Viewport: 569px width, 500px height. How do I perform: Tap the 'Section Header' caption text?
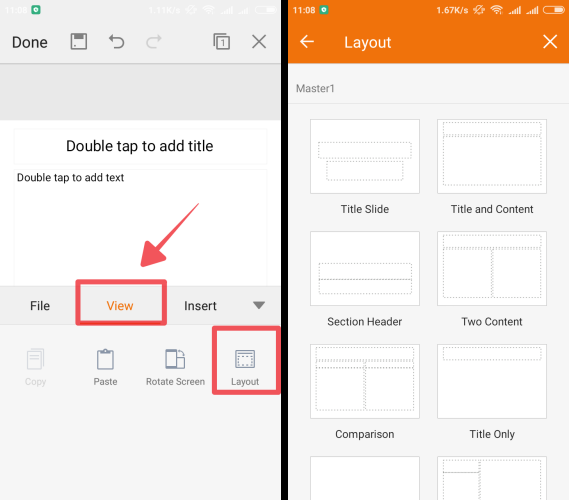click(x=365, y=322)
